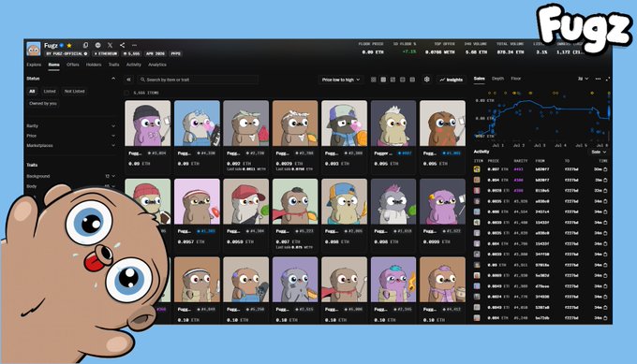Click the magnifier icon in the search box

pyautogui.click(x=142, y=80)
